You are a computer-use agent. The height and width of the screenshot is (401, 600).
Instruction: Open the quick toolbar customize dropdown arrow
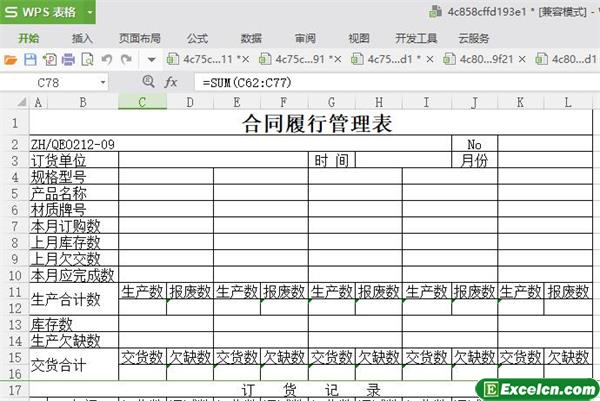152,60
